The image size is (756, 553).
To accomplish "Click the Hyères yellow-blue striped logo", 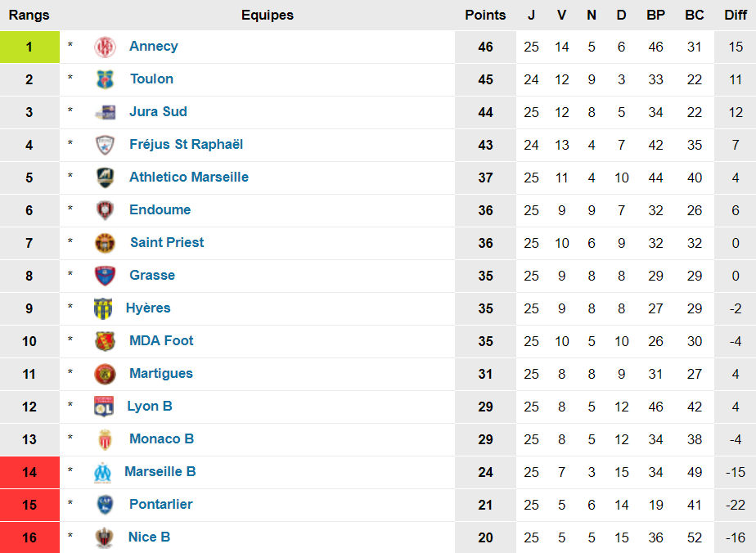I will (103, 308).
